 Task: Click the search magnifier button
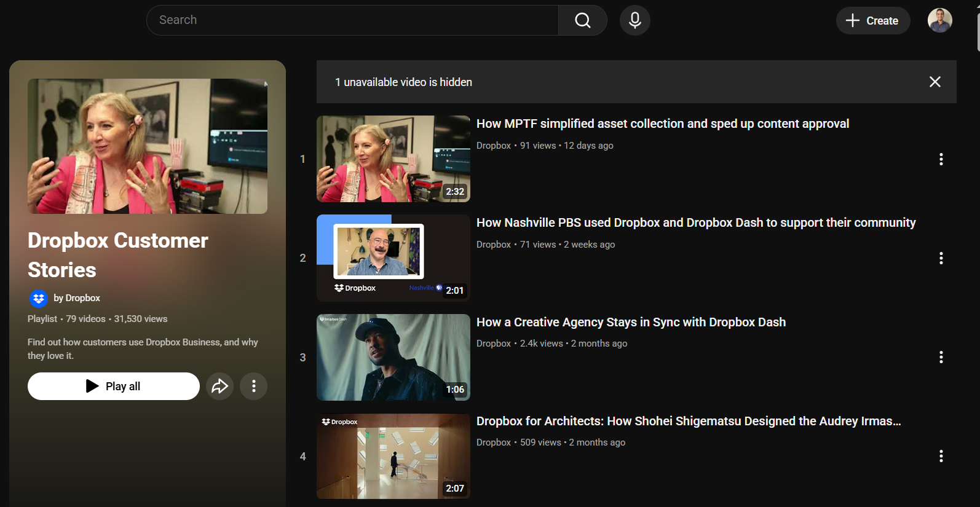[582, 20]
